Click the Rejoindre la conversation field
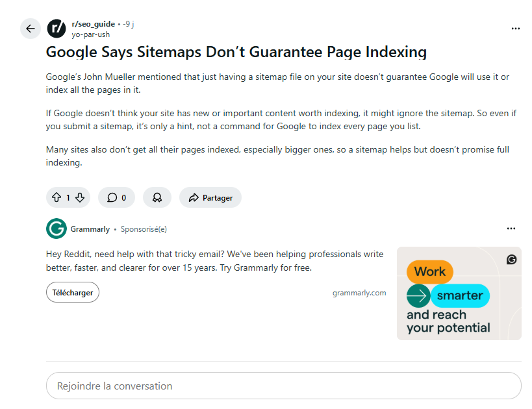 point(283,386)
